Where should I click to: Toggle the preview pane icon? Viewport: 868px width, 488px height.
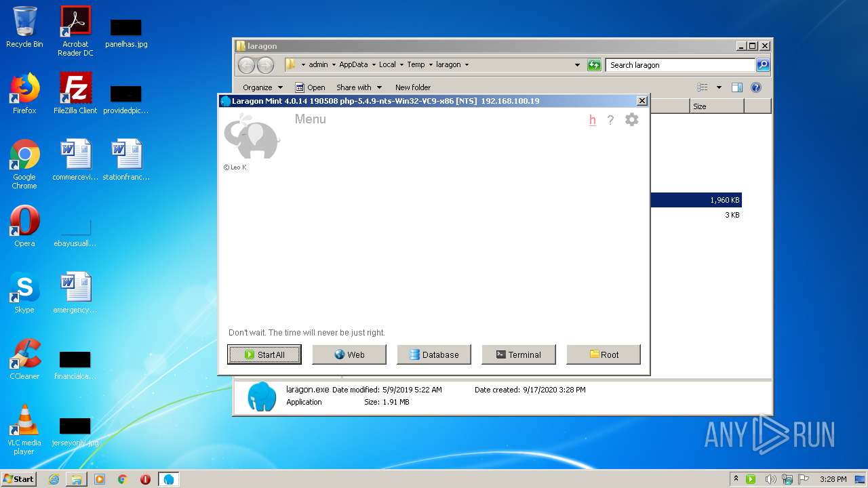point(737,87)
